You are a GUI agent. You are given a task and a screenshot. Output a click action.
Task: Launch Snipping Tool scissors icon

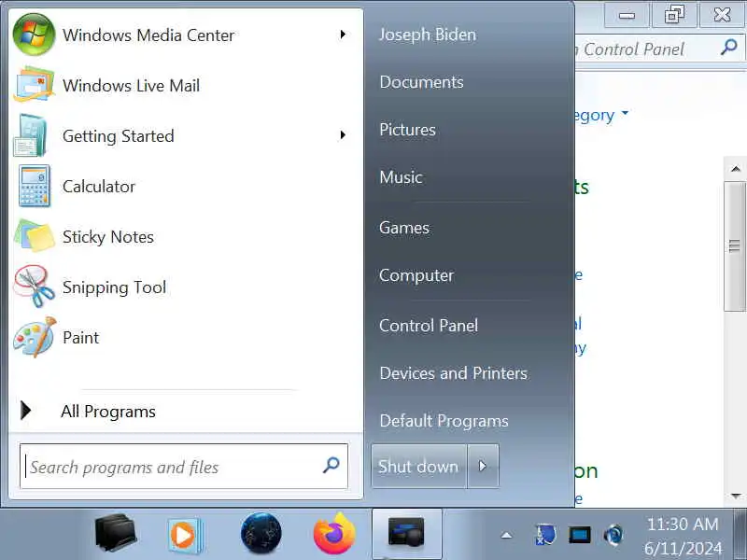34,286
